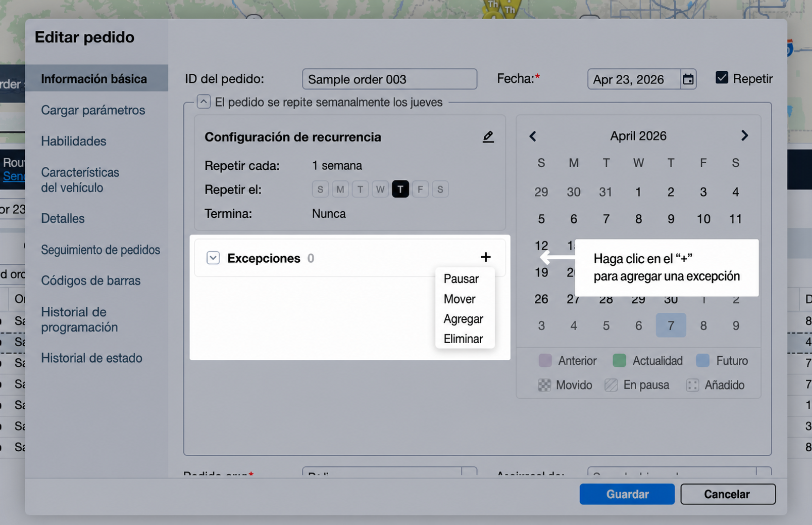Toggle F (Friday) in the Repetir el row
The height and width of the screenshot is (525, 812).
tap(420, 189)
